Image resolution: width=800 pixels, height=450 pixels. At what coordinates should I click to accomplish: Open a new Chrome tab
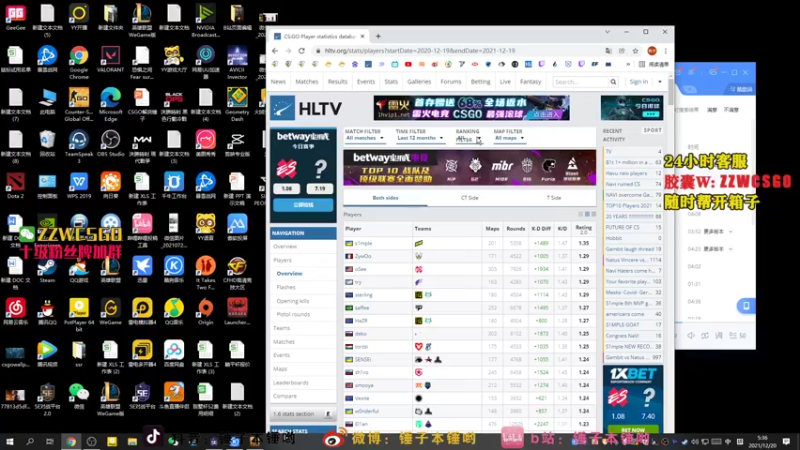coord(378,36)
